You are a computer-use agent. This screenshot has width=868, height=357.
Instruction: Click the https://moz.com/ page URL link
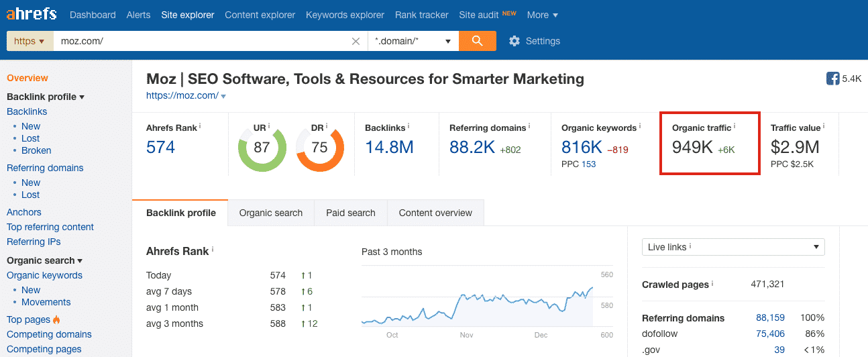pos(182,95)
